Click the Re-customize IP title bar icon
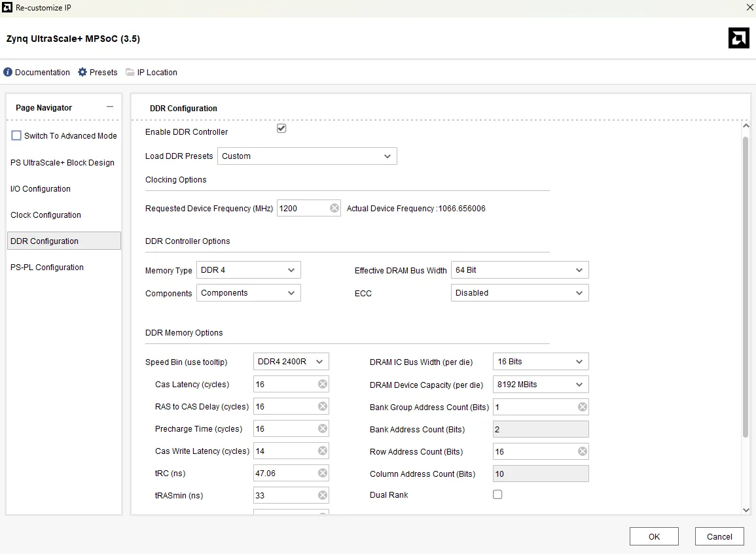 pos(7,7)
